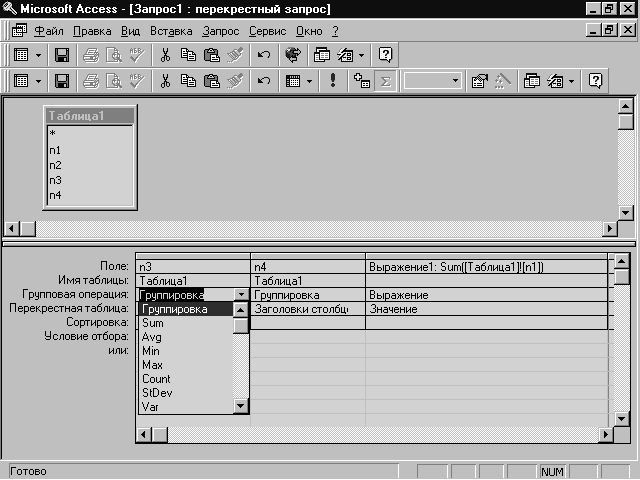
Task: Expand View dropdown arrow in top toolbar
Action: coord(38,55)
